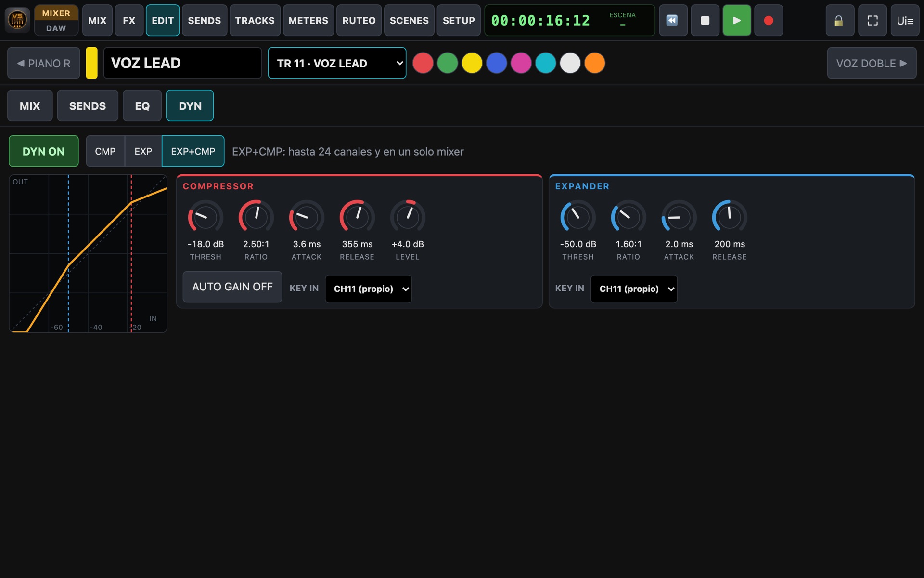Open the Ui menu icon

905,20
